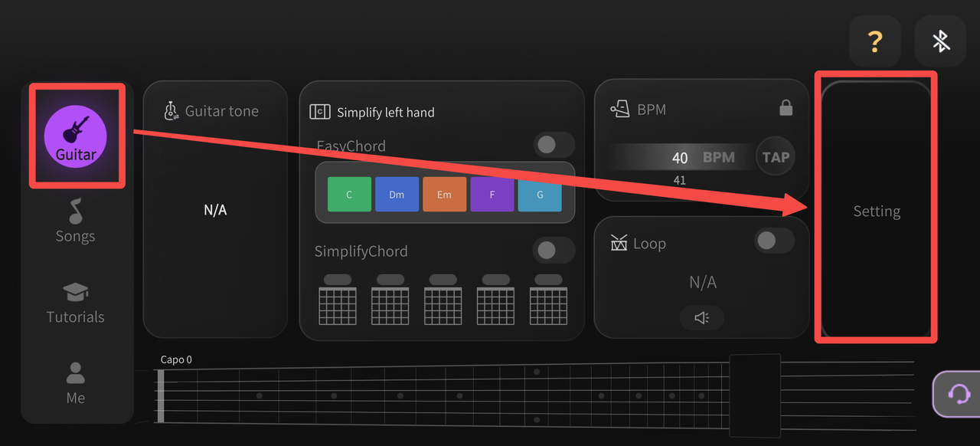Tap the Bluetooth connection icon
The height and width of the screenshot is (446, 980).
[940, 41]
